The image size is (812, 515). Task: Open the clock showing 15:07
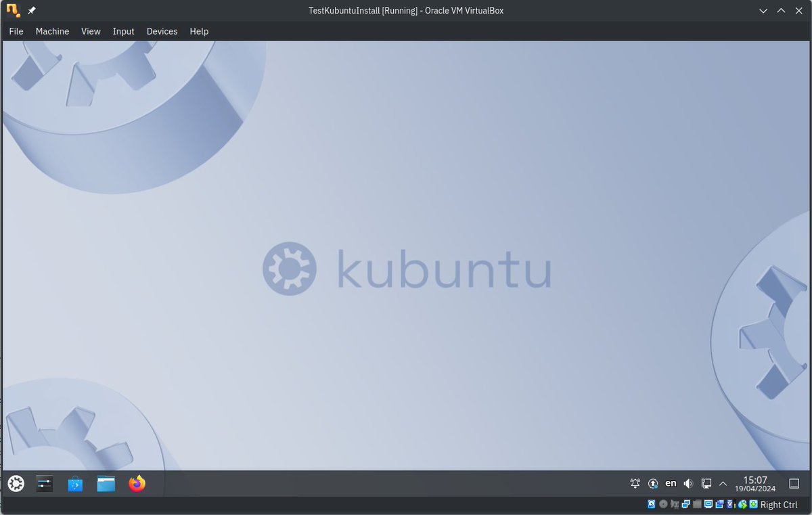click(x=754, y=483)
